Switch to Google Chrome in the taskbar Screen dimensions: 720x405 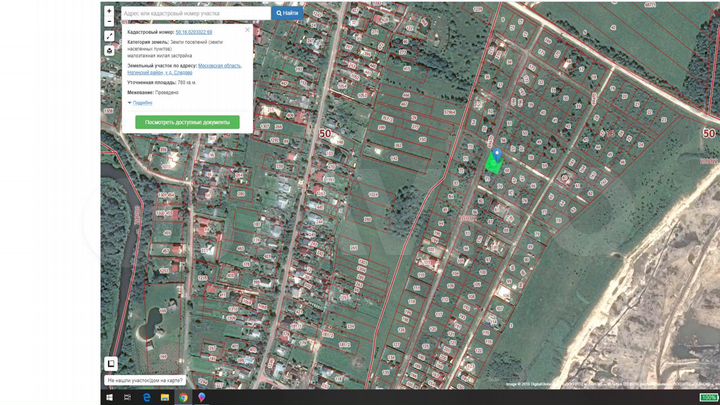click(x=183, y=397)
